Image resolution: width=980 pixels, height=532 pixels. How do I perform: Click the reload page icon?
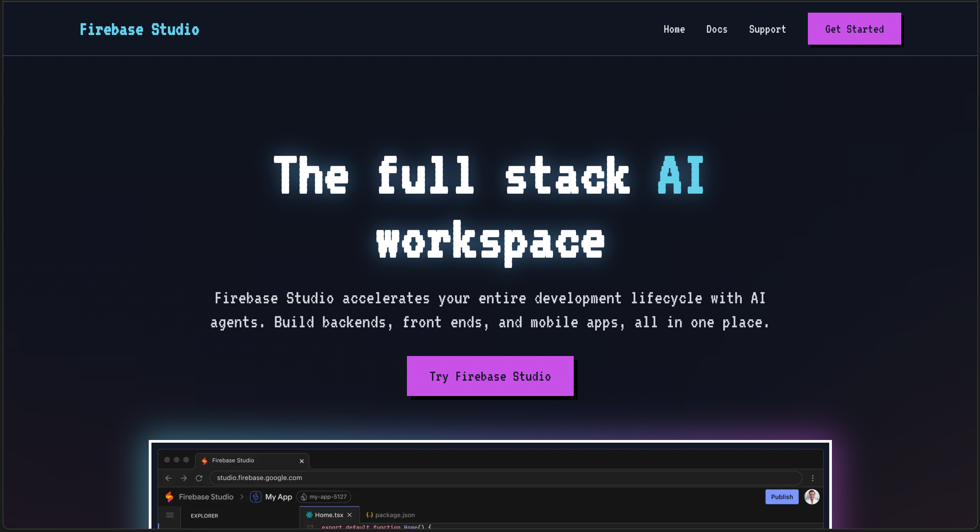point(199,478)
